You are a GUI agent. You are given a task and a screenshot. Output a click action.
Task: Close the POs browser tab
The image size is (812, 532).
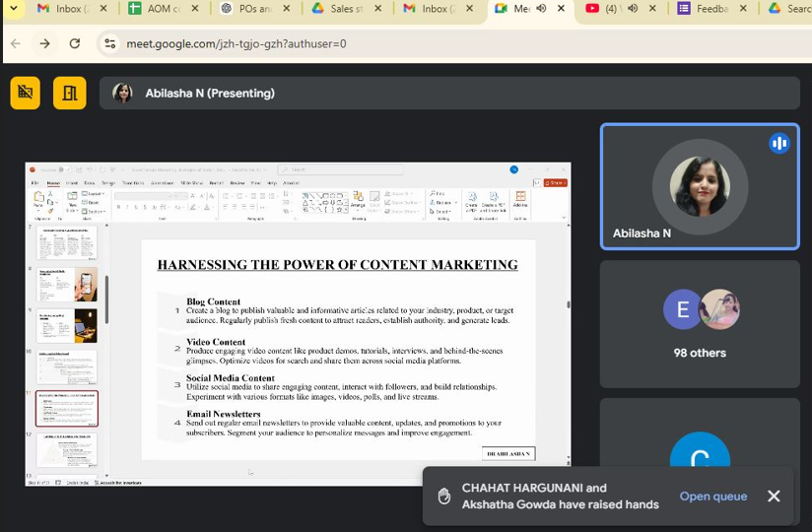click(x=287, y=9)
